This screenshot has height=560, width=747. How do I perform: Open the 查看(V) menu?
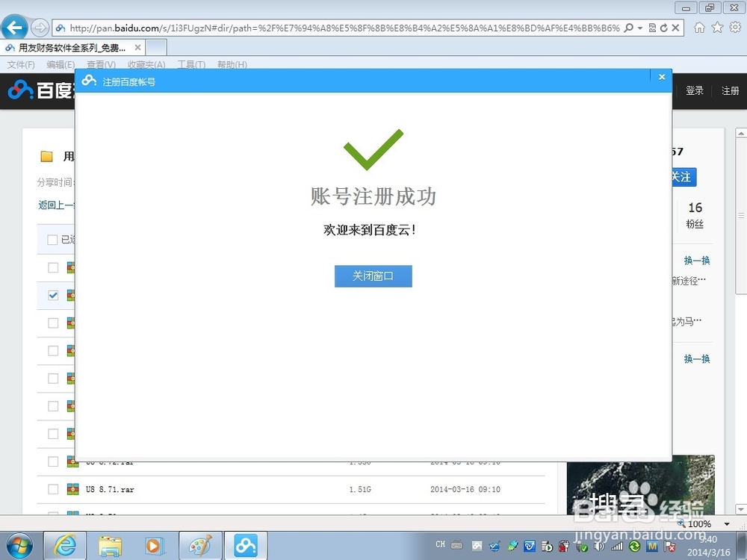point(101,64)
